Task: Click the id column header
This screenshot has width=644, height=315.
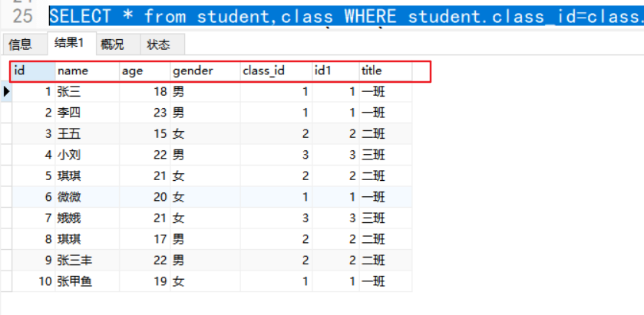Action: (33, 71)
